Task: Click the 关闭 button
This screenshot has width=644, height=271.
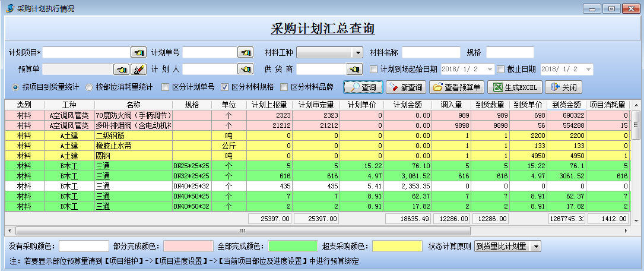Action: (x=563, y=87)
